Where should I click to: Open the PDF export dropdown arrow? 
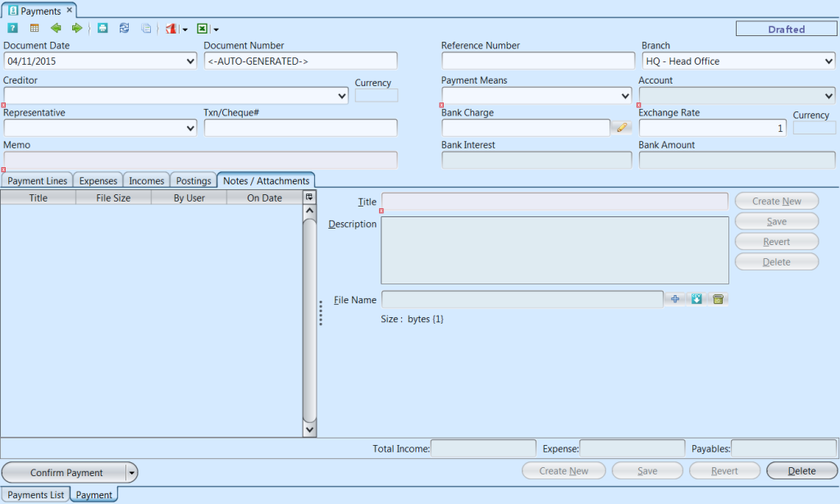pyautogui.click(x=185, y=30)
